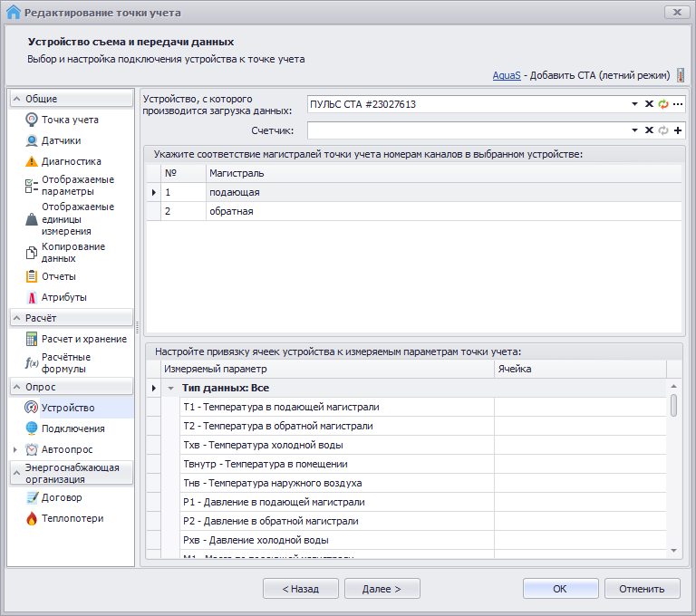Open the Теплопотери flame icon

click(x=32, y=518)
